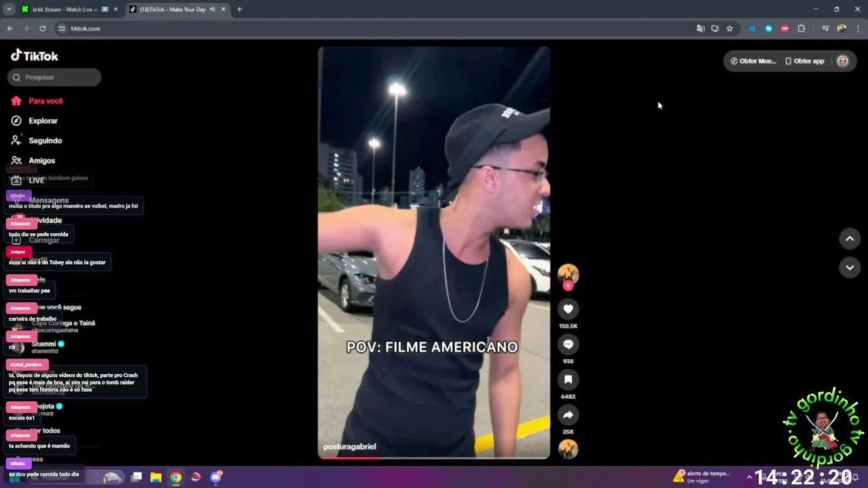Share the video with the arrow icon
Screen dimensions: 868x488
tap(568, 415)
